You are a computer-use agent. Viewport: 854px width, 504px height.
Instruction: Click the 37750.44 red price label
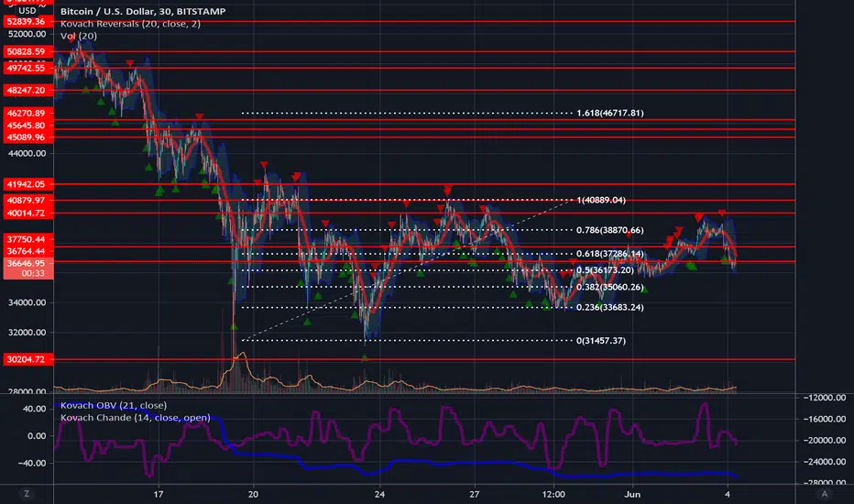28,239
